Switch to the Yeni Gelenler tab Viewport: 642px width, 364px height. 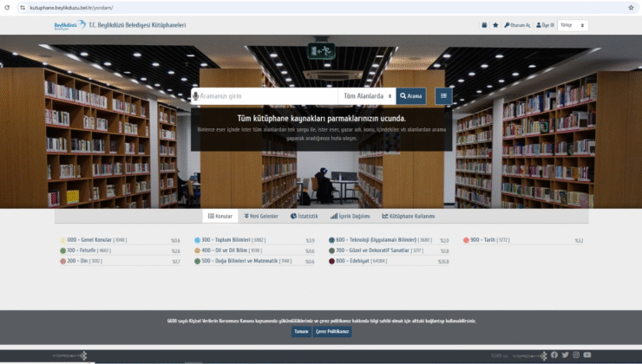261,216
